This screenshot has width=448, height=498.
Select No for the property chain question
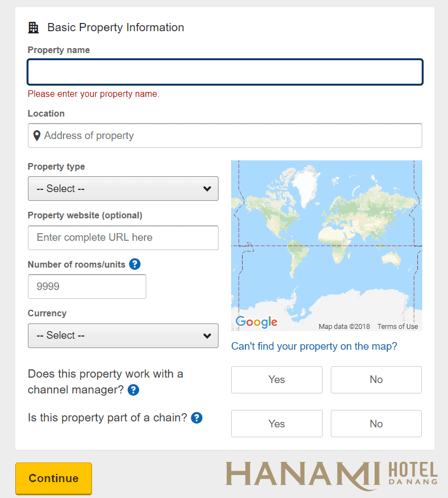(x=376, y=423)
